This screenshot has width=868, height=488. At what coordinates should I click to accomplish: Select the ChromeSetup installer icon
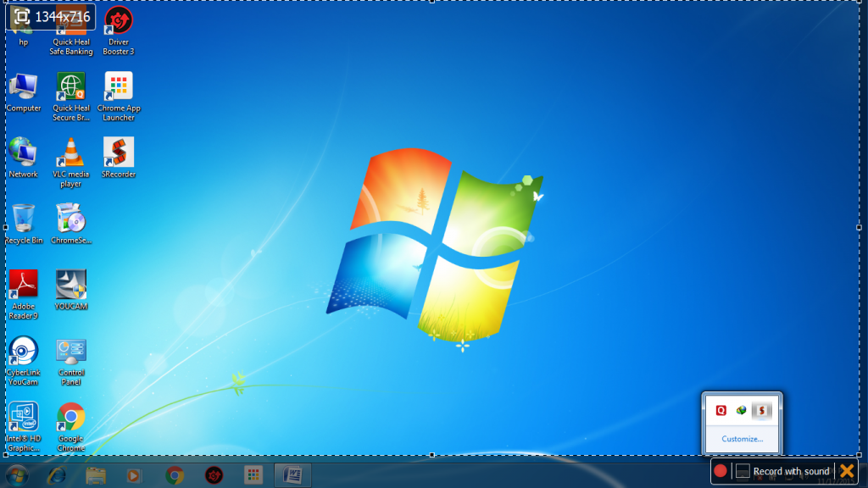(71, 224)
